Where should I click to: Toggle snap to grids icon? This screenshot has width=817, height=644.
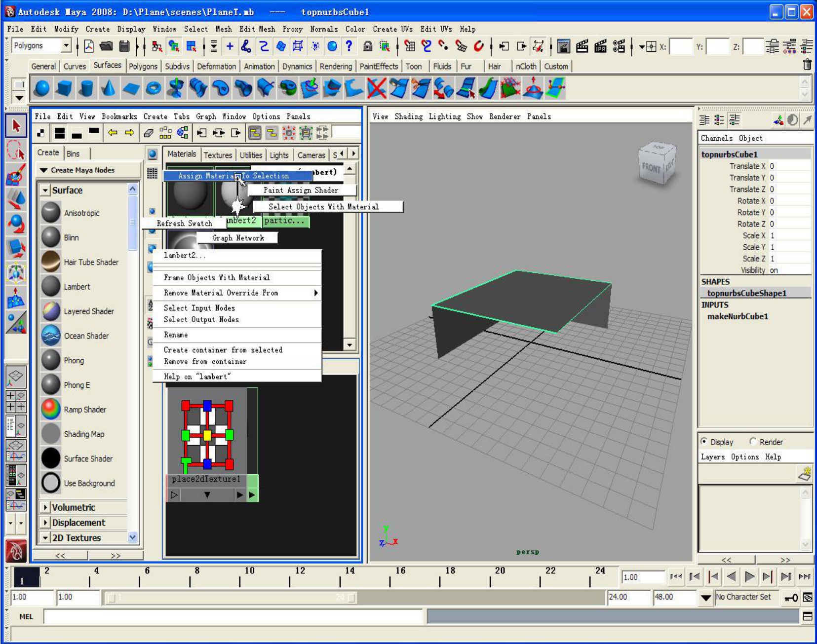pyautogui.click(x=410, y=46)
